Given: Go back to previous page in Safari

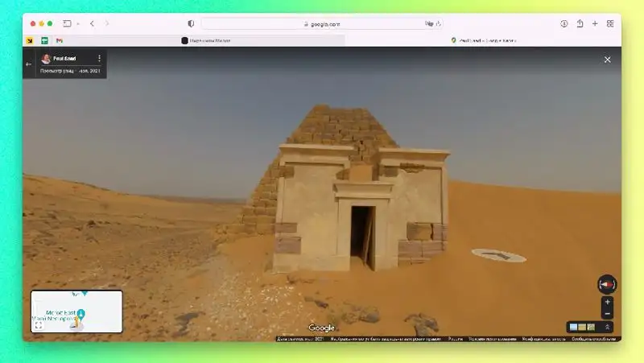Looking at the screenshot, I should click(92, 24).
